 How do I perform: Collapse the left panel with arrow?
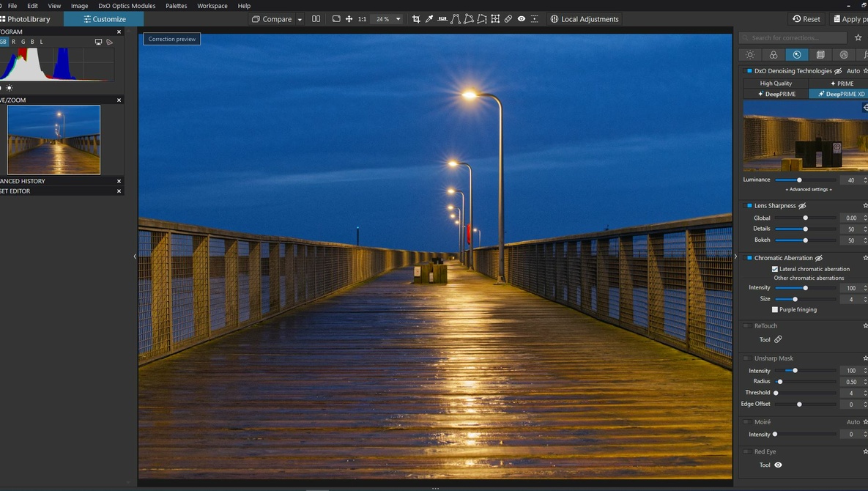click(x=135, y=256)
